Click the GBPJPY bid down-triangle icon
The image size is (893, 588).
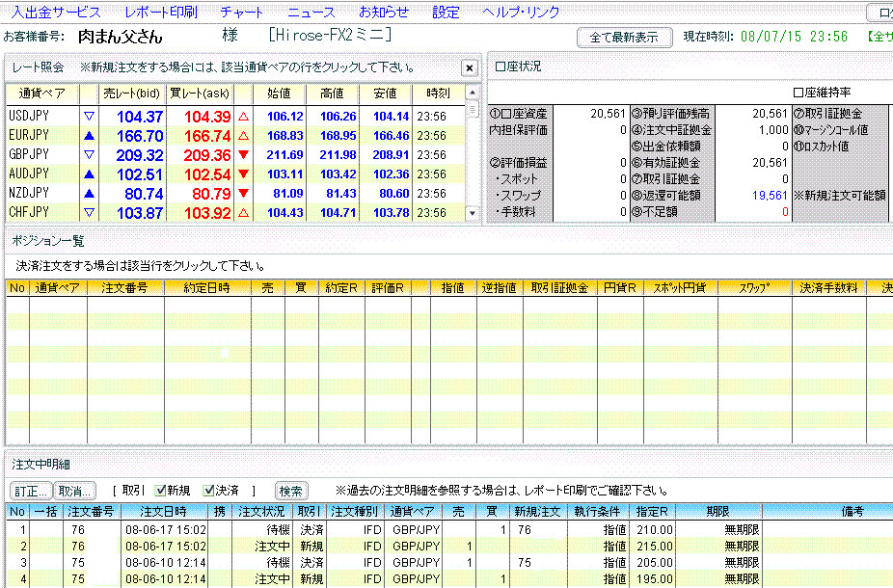pos(89,155)
